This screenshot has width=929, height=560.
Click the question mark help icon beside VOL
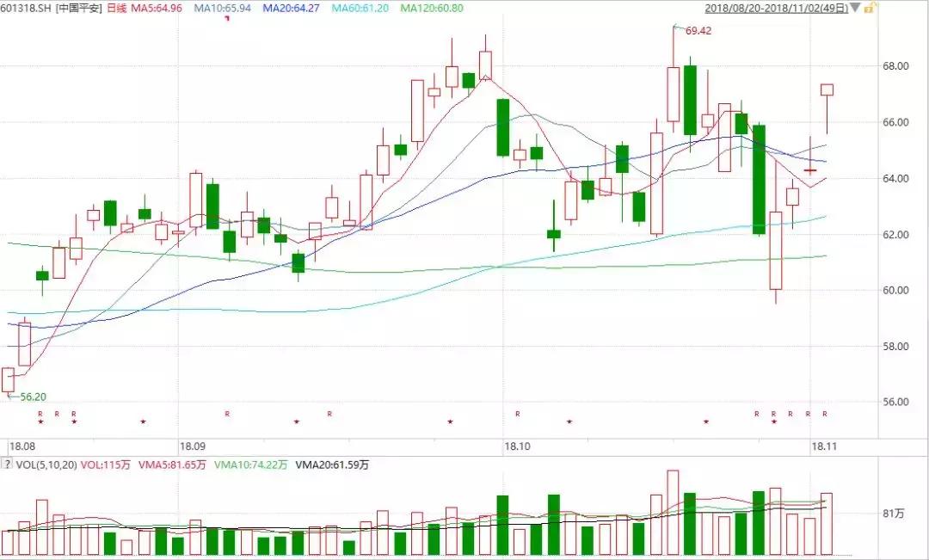point(7,465)
